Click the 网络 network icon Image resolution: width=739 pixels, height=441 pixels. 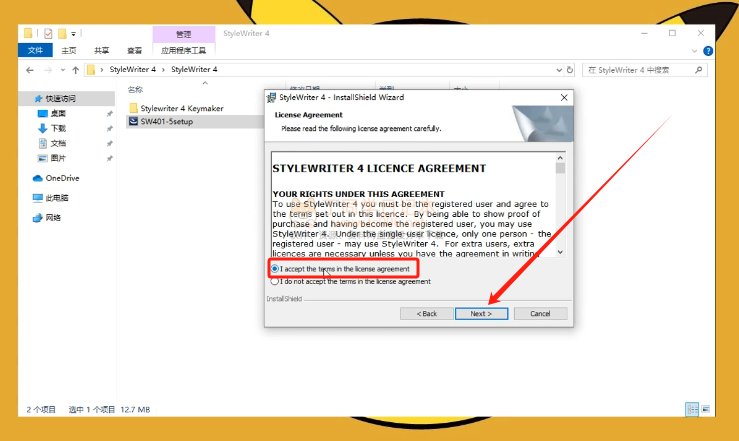coord(38,218)
